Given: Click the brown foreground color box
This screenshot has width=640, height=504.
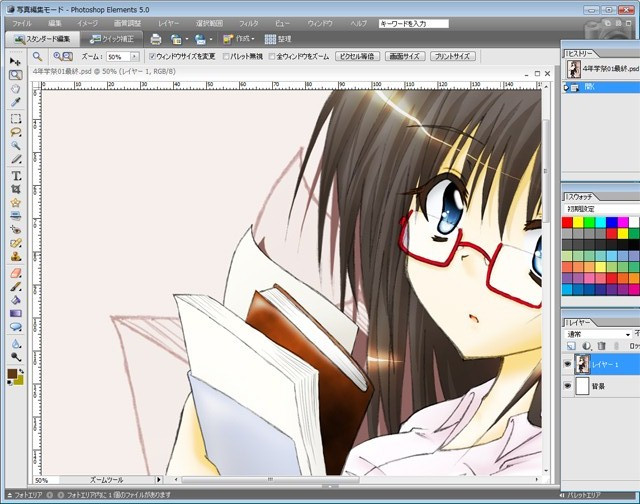Looking at the screenshot, I should (12, 374).
